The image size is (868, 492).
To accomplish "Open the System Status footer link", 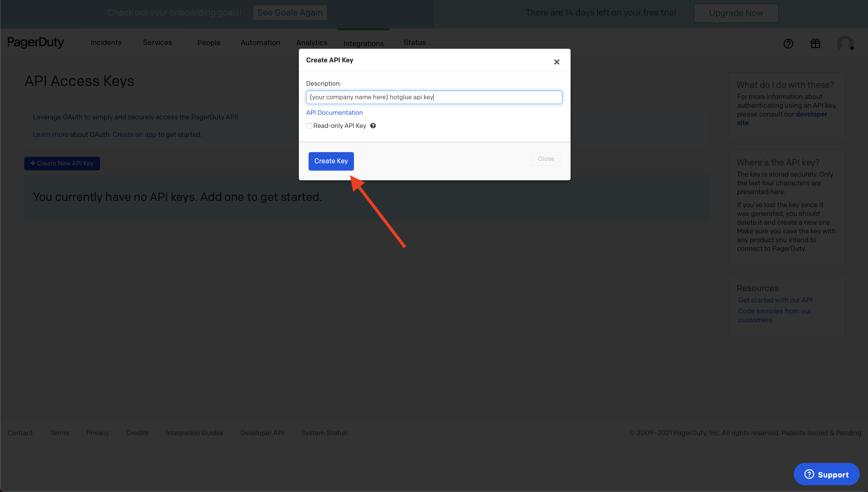I will 324,433.
